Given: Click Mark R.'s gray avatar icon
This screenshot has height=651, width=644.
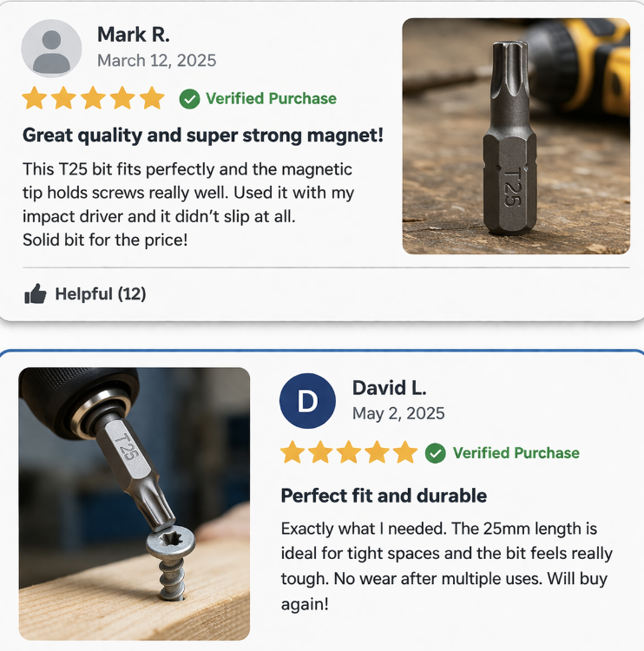Looking at the screenshot, I should [x=51, y=48].
